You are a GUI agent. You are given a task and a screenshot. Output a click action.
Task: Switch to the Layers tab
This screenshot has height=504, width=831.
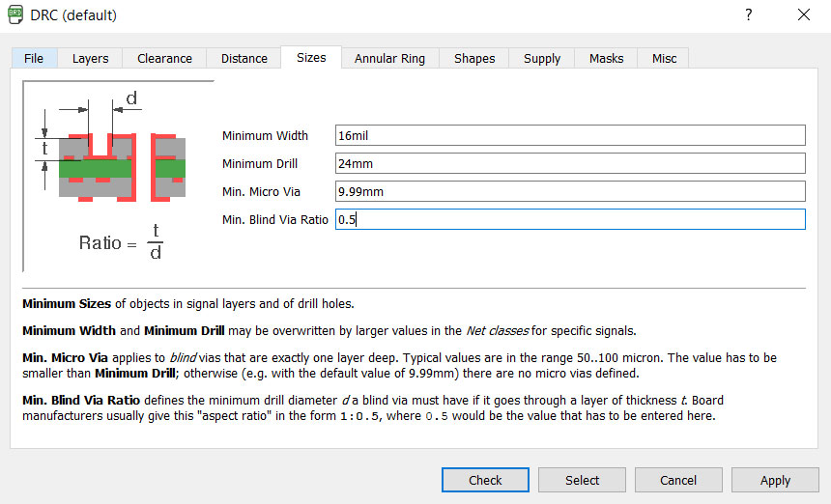[x=91, y=58]
